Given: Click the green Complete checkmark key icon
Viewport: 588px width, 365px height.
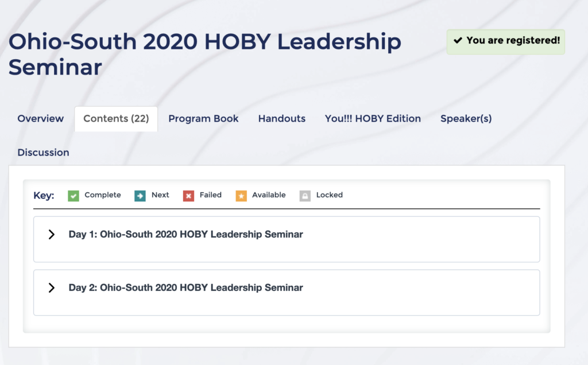Looking at the screenshot, I should (x=73, y=196).
